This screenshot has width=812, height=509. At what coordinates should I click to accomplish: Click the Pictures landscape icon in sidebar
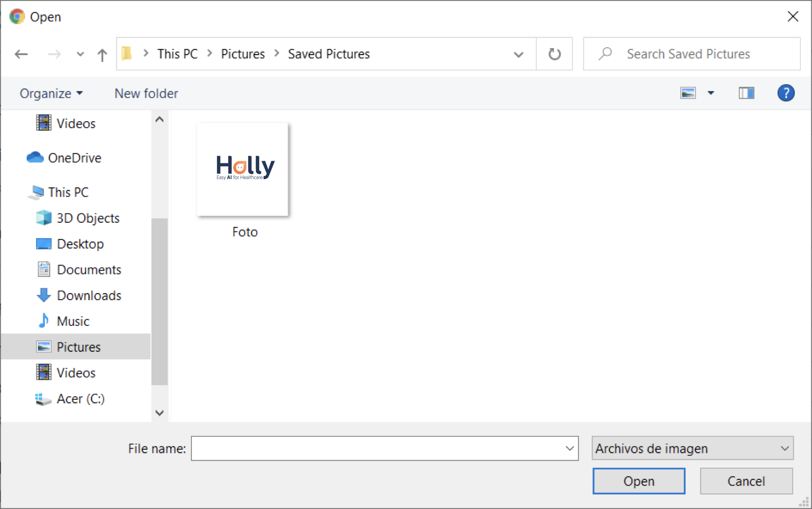pos(44,347)
